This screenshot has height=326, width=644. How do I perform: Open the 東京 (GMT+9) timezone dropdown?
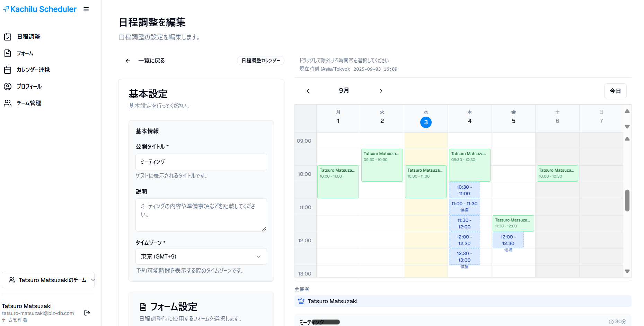[x=201, y=256]
